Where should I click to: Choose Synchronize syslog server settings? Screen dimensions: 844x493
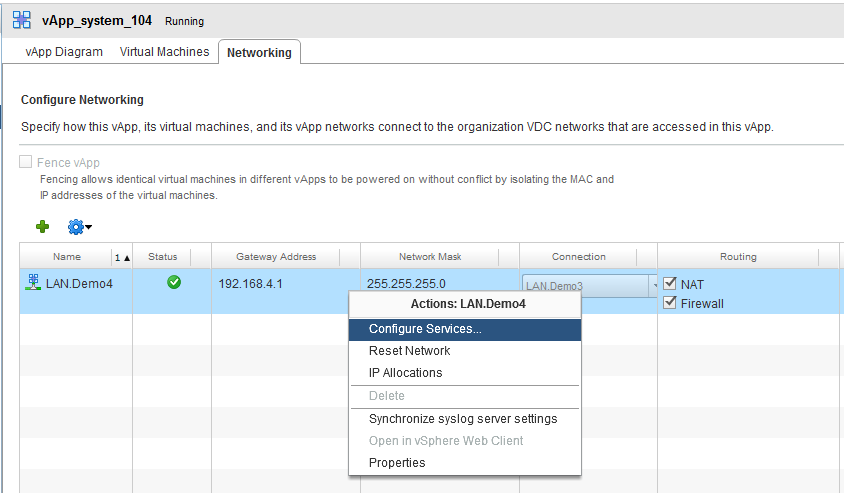point(465,419)
